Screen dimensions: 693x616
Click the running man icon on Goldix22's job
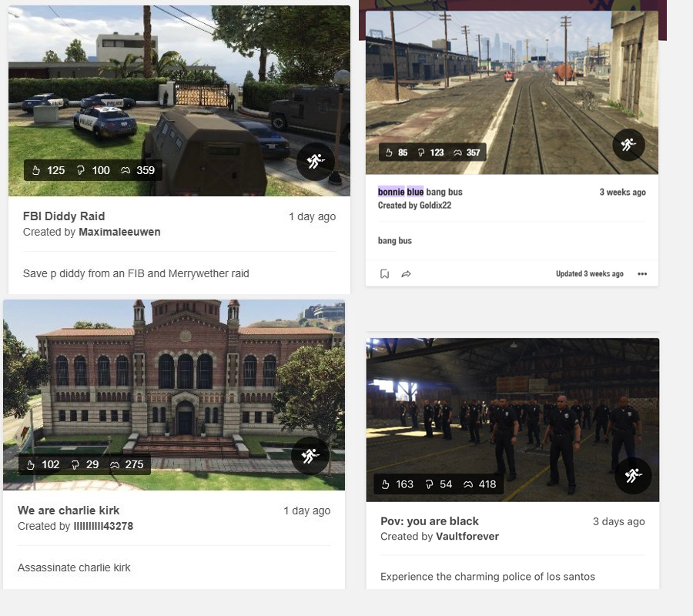pos(628,144)
